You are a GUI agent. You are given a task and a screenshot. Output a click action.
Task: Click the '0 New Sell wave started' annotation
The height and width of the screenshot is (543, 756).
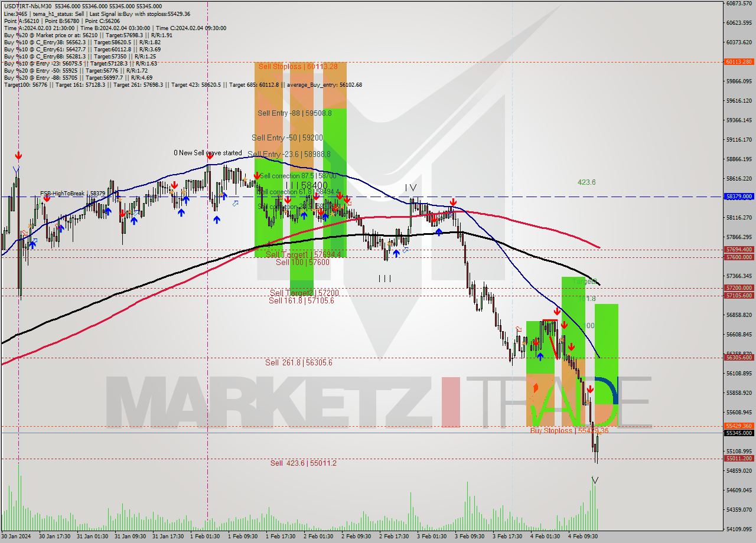click(x=208, y=153)
